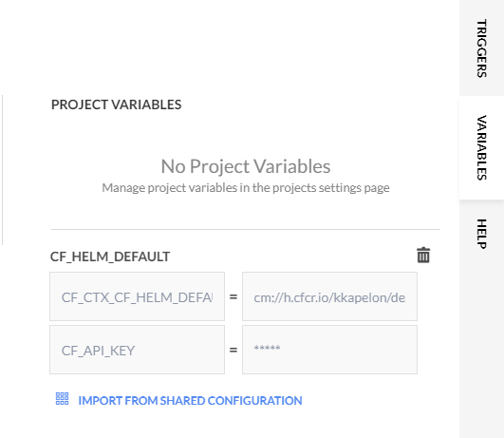Focus the CF_API_KEY name field
This screenshot has width=504, height=438.
(137, 350)
